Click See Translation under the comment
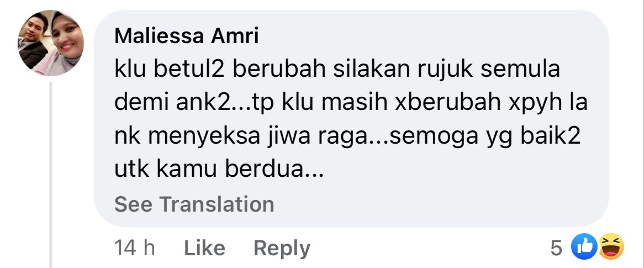 [x=194, y=204]
